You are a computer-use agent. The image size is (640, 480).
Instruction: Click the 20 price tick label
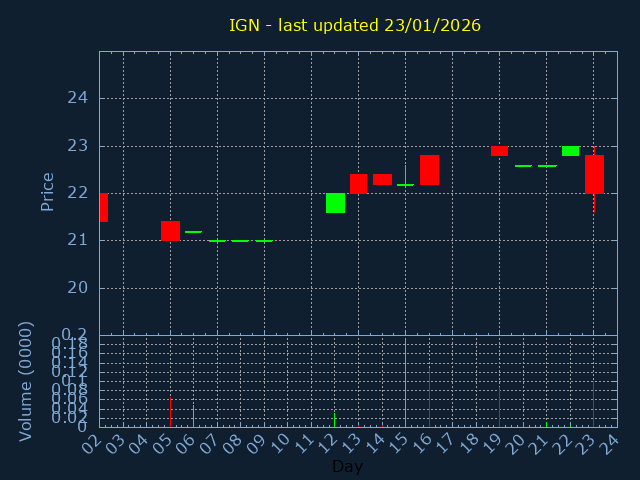tap(78, 288)
